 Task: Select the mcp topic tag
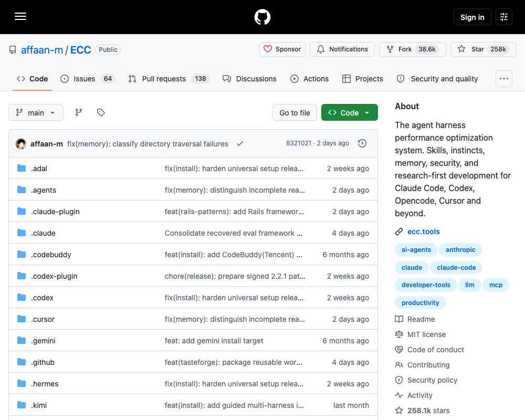496,285
